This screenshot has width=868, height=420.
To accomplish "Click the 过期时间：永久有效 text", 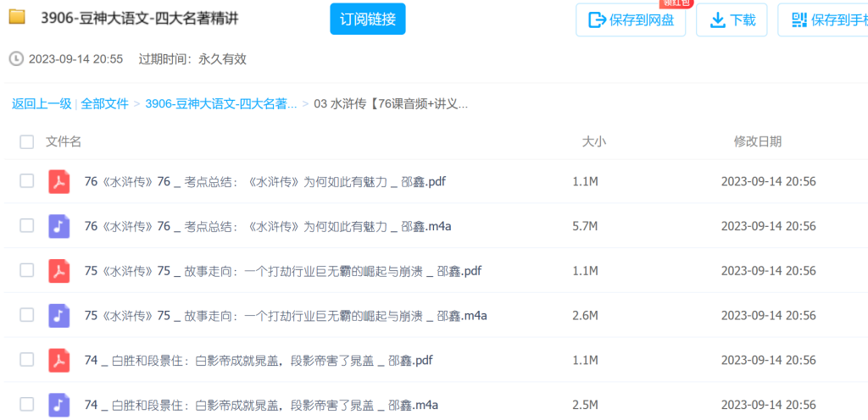I will (192, 59).
